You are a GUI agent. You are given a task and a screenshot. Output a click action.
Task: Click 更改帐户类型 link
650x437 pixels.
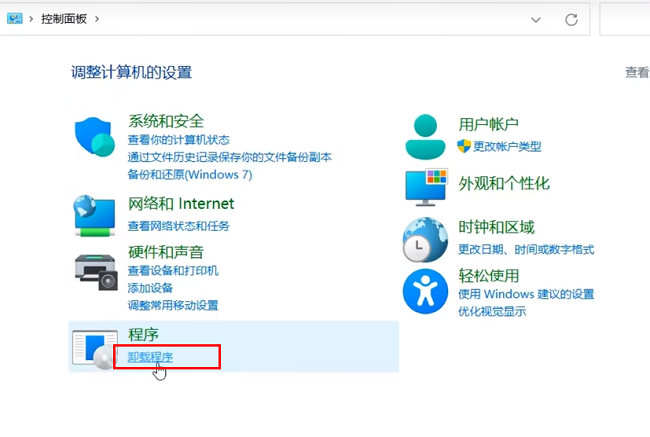(507, 146)
